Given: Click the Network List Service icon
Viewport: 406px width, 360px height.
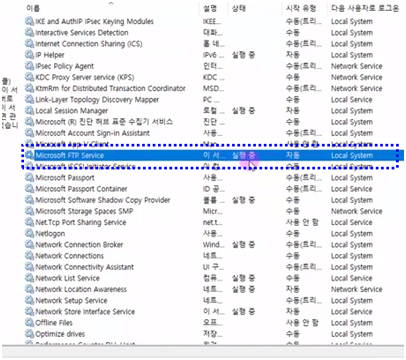Looking at the screenshot, I should click(29, 278).
